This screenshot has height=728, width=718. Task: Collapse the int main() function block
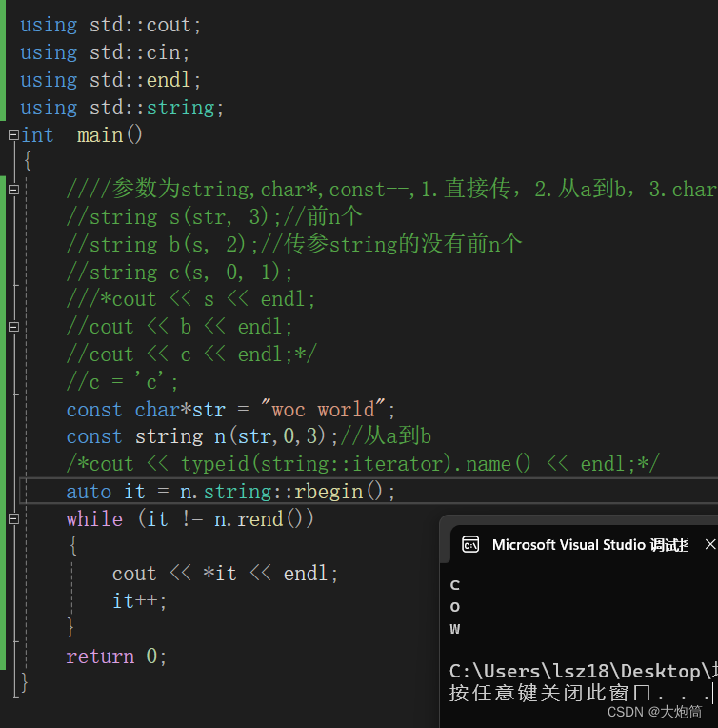tap(13, 135)
